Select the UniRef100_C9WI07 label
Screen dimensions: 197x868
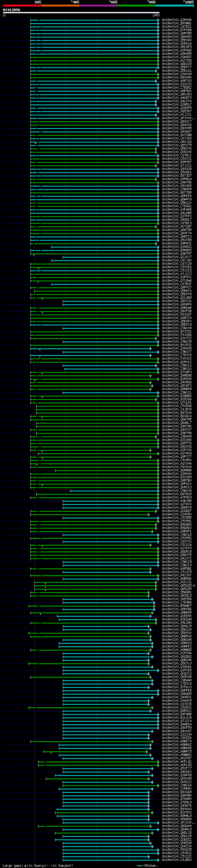click(177, 352)
